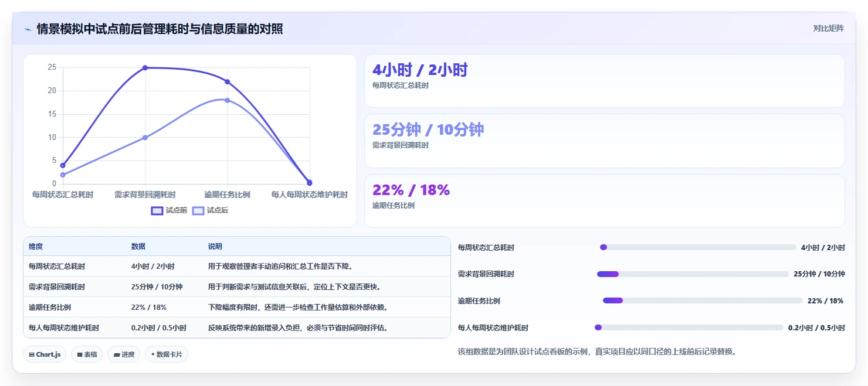Click description starting 反映系统带来的新增录入负担

298,328
